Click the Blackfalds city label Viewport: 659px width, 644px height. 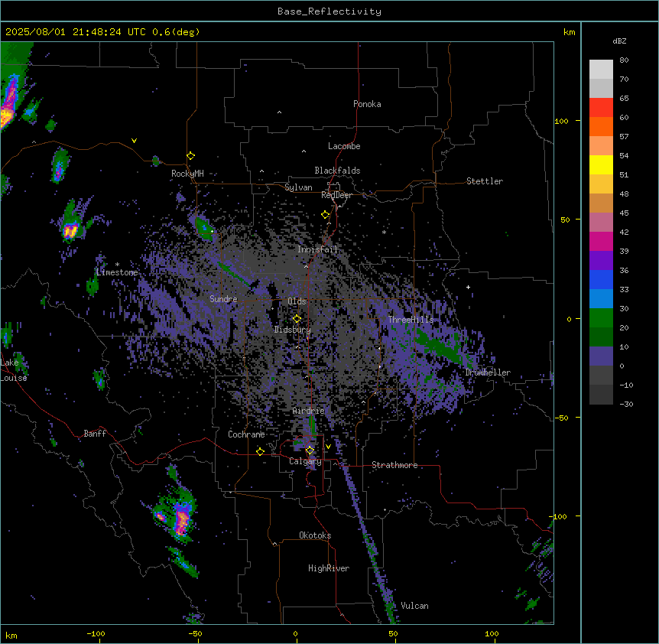337,171
